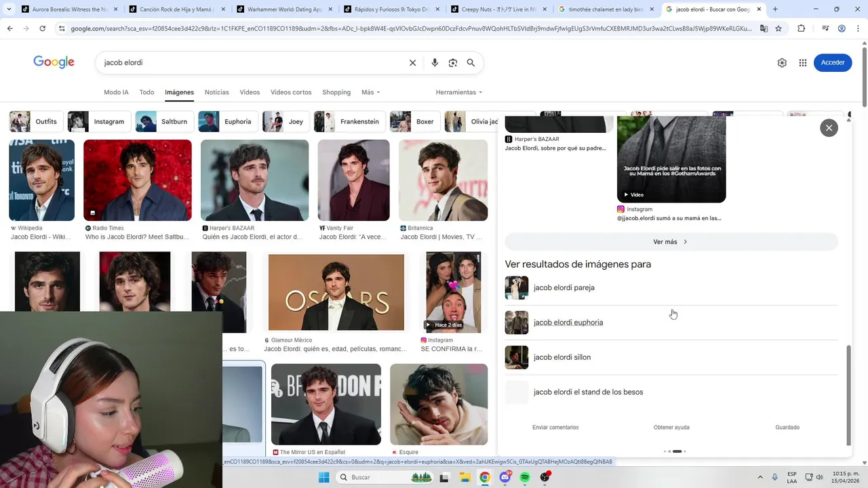
Task: Open the Videos cortos results tab
Action: (x=291, y=92)
